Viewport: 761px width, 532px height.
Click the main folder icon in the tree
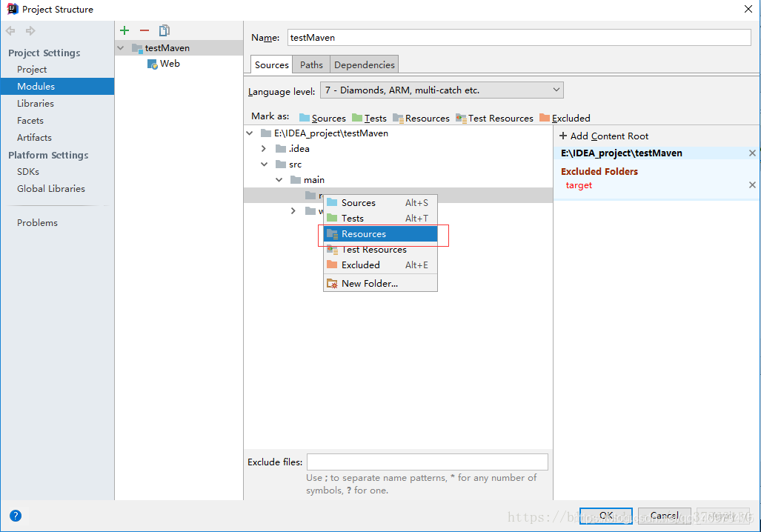point(296,179)
